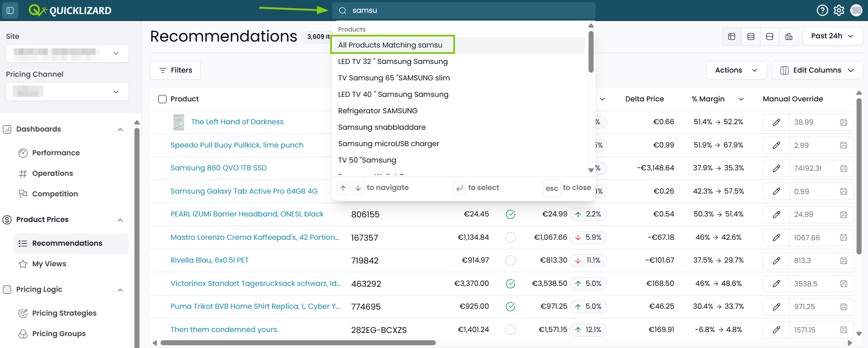The height and width of the screenshot is (348, 868).
Task: Switch to the table grid view icon
Action: pos(732,37)
